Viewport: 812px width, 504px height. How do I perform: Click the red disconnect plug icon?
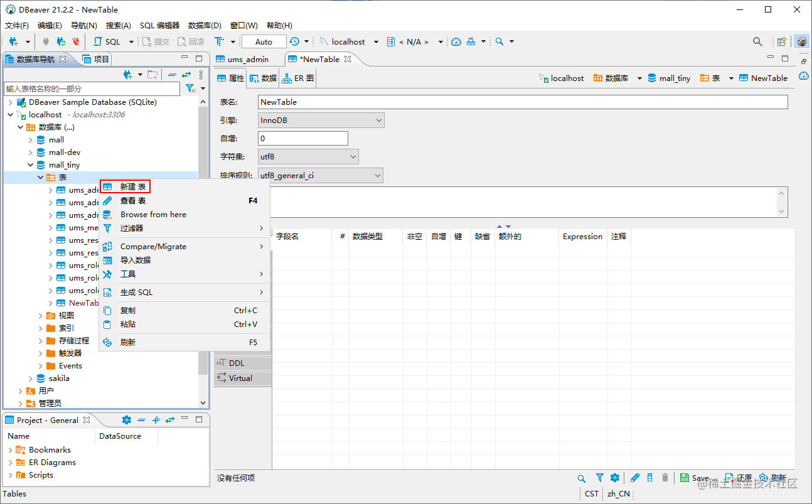coord(76,41)
